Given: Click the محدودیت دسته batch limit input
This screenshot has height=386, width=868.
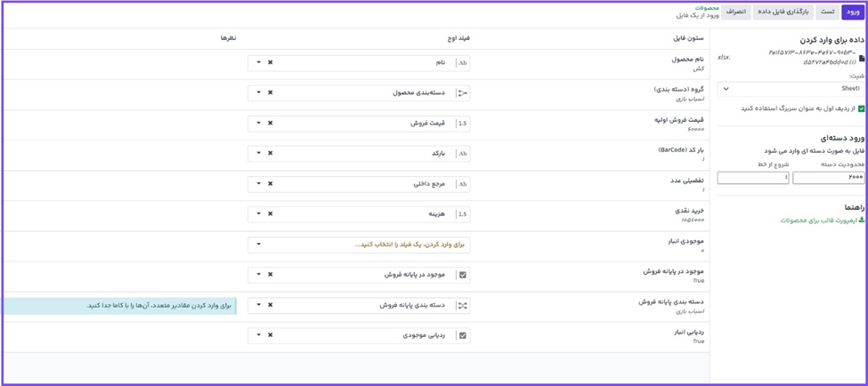Looking at the screenshot, I should tap(828, 178).
